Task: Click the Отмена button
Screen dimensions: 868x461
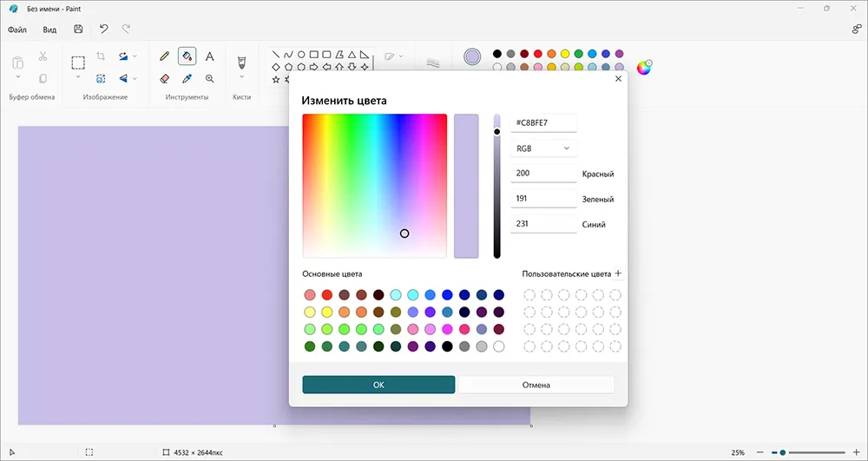Action: [536, 385]
